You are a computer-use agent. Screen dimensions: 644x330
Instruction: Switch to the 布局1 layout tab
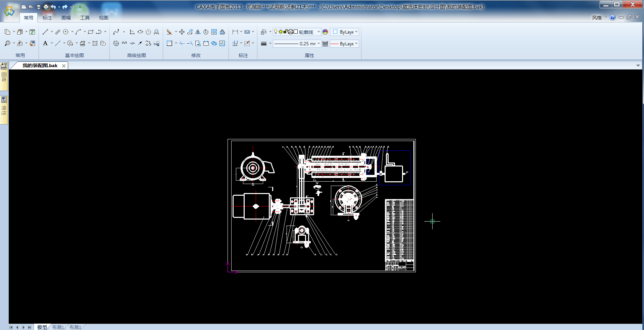pyautogui.click(x=58, y=327)
